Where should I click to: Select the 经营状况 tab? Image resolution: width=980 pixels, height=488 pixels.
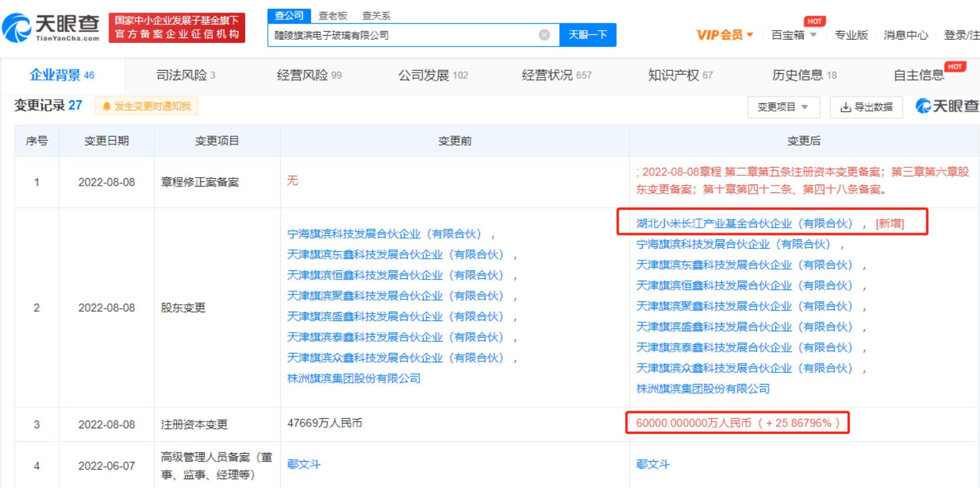tap(556, 75)
